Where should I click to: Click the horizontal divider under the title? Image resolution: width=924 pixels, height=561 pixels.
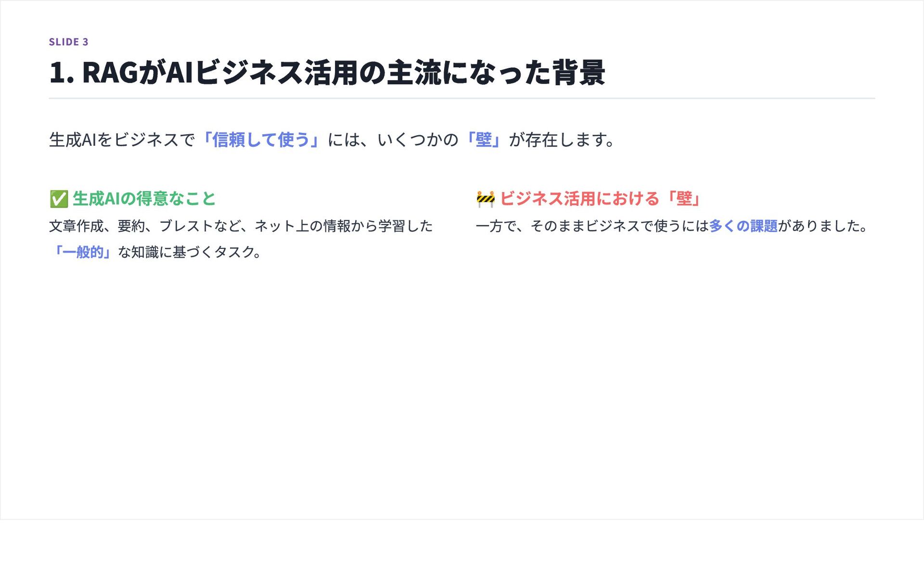point(462,98)
